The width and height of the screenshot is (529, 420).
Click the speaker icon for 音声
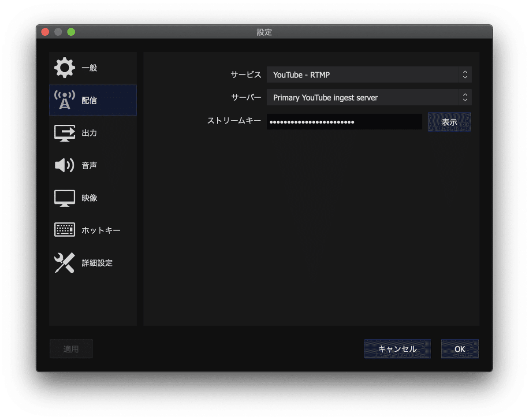(65, 165)
